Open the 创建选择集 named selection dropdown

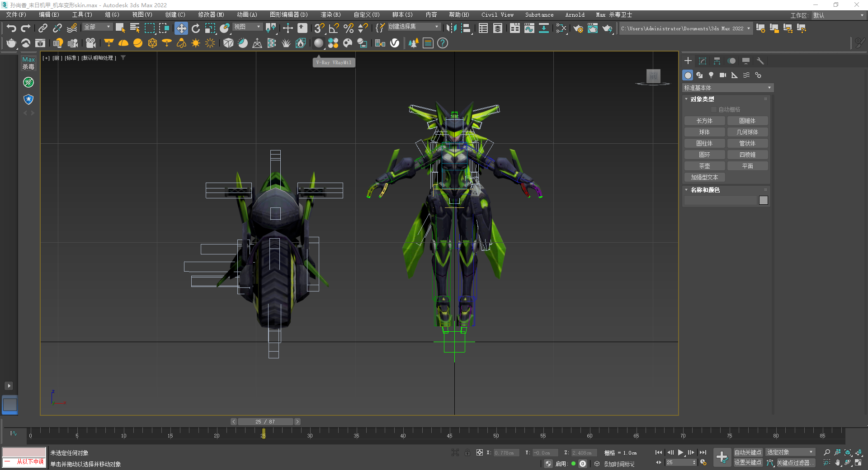414,27
